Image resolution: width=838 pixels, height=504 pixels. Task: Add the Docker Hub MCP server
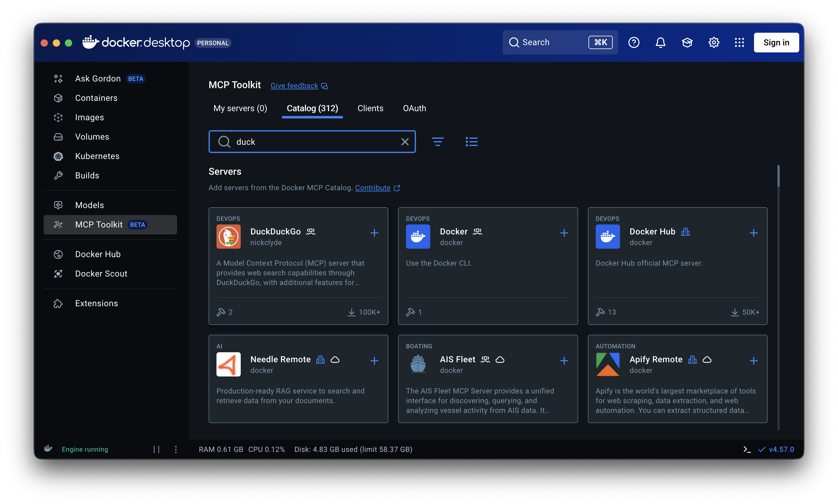(x=753, y=233)
